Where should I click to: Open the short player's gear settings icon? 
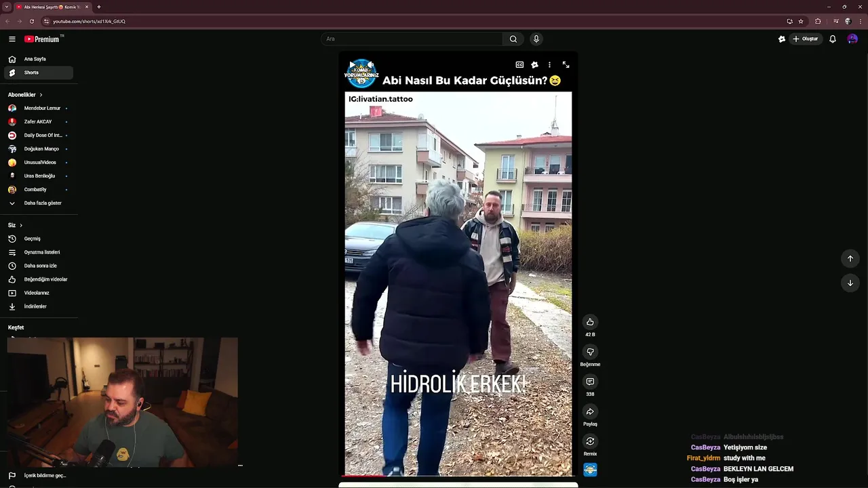click(x=534, y=65)
